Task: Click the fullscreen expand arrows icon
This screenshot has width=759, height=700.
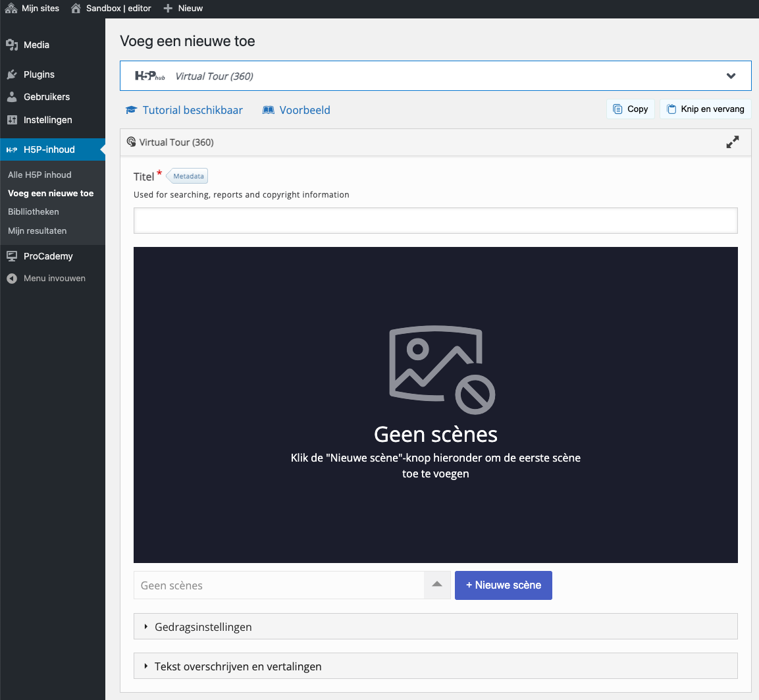Action: (x=732, y=142)
